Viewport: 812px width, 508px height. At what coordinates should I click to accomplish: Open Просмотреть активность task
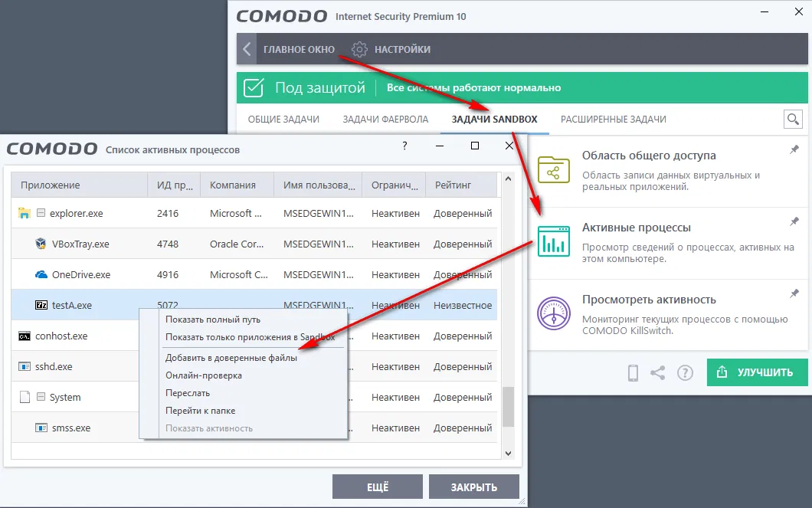click(x=649, y=300)
